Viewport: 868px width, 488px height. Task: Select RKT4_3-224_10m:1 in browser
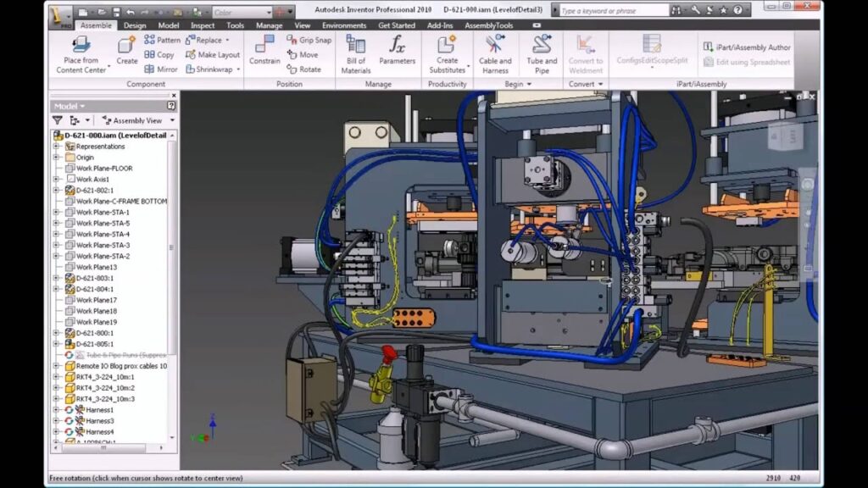[x=100, y=377]
